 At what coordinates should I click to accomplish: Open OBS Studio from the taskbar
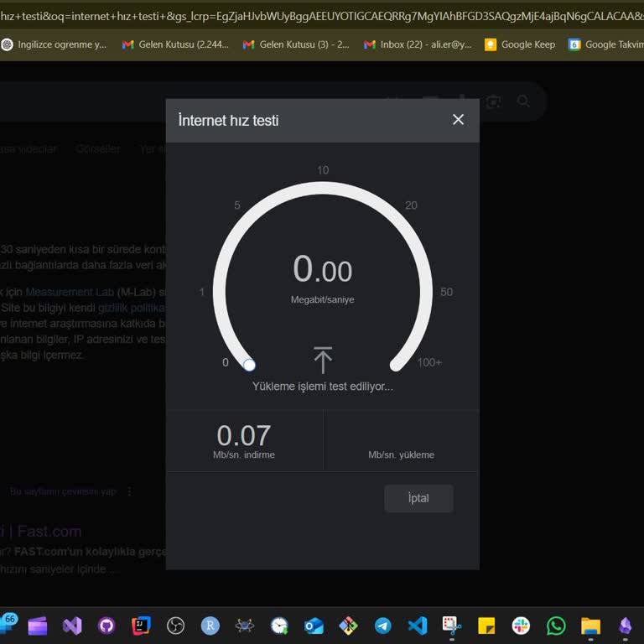click(x=176, y=626)
